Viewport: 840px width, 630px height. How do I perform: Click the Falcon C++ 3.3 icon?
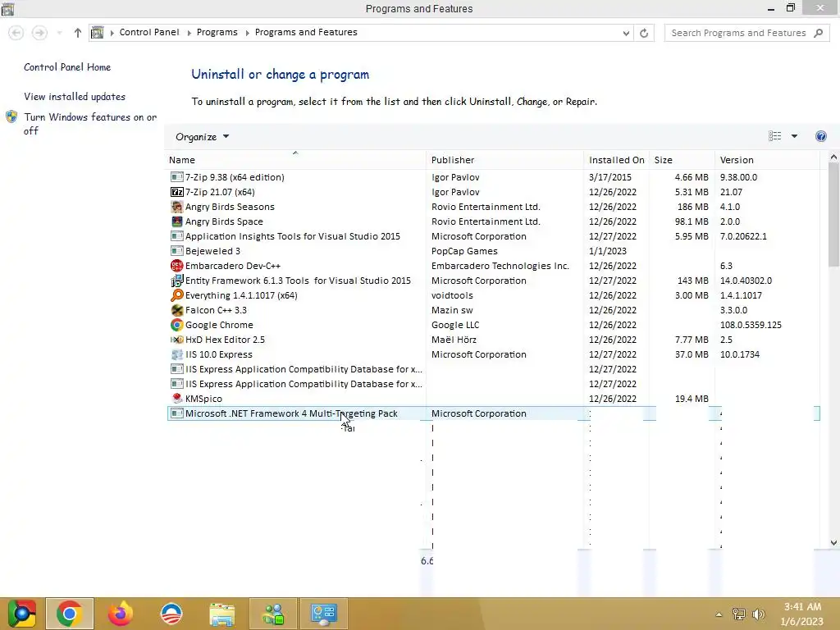177,310
